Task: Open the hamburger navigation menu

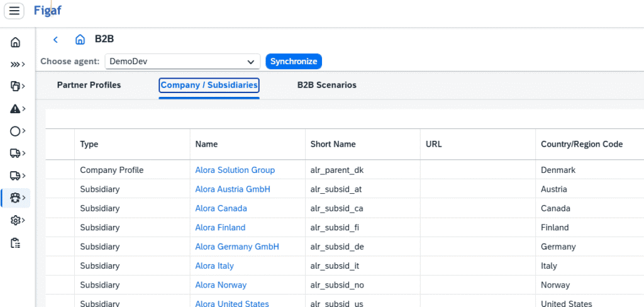Action: (14, 11)
